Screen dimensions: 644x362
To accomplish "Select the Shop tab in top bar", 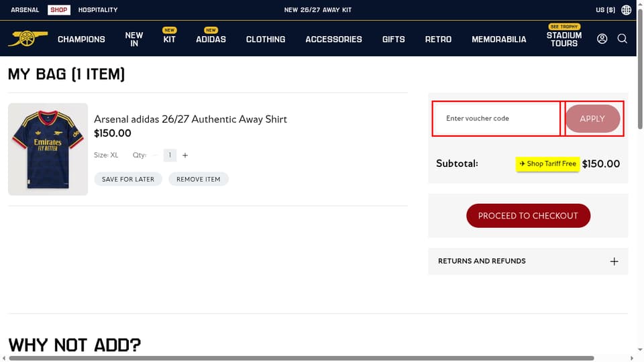I will point(59,10).
